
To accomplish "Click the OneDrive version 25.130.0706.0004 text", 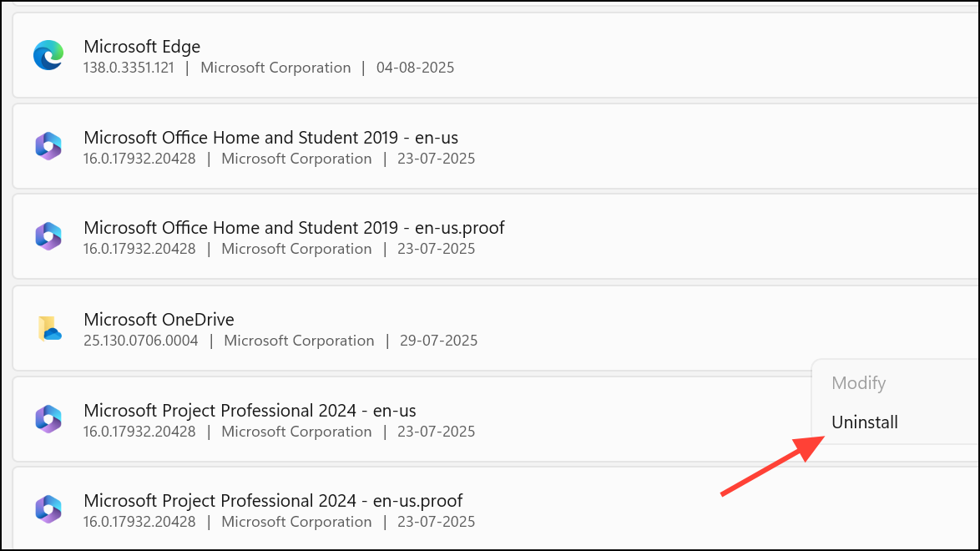I will click(143, 341).
